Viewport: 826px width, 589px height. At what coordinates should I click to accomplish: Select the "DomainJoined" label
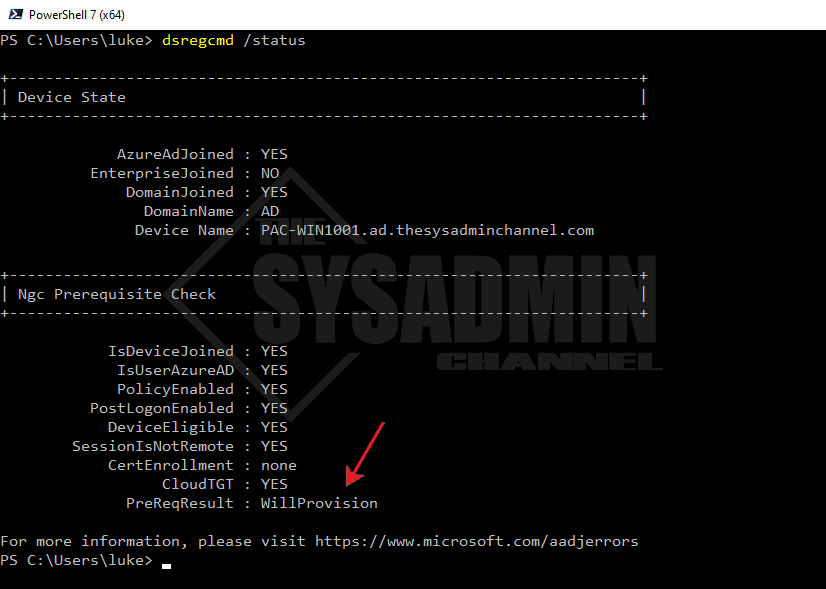[180, 192]
